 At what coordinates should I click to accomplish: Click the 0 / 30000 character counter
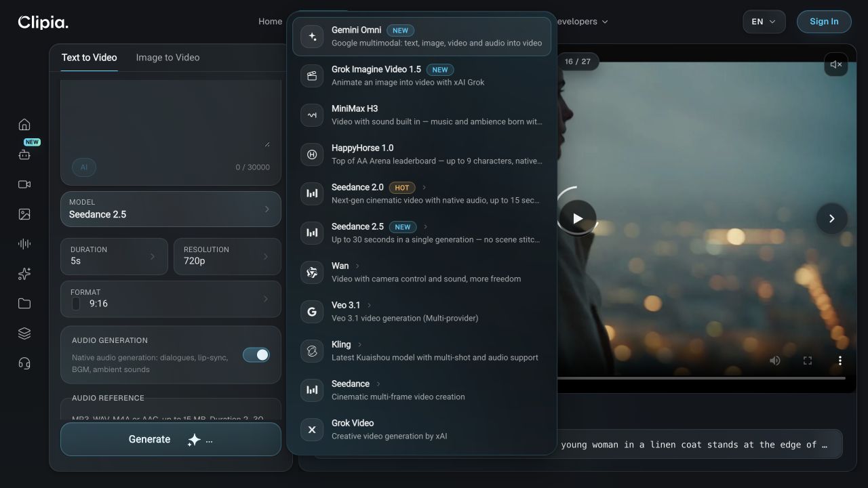click(x=253, y=167)
